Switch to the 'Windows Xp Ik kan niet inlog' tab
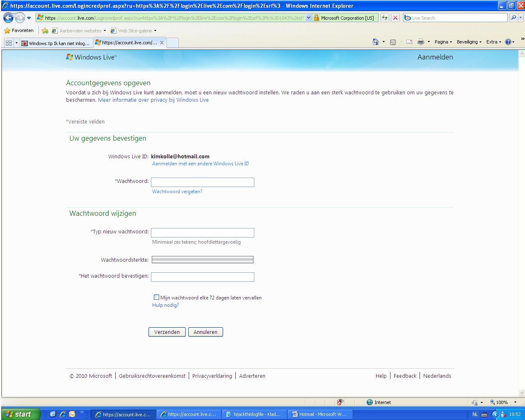The width and height of the screenshot is (525, 420). (x=57, y=43)
